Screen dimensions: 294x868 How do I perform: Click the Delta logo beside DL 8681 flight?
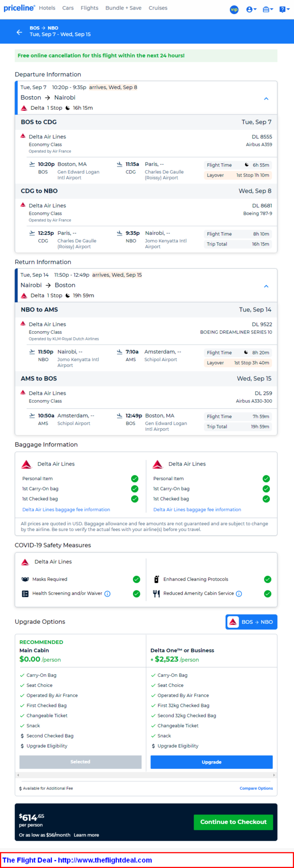(x=23, y=205)
